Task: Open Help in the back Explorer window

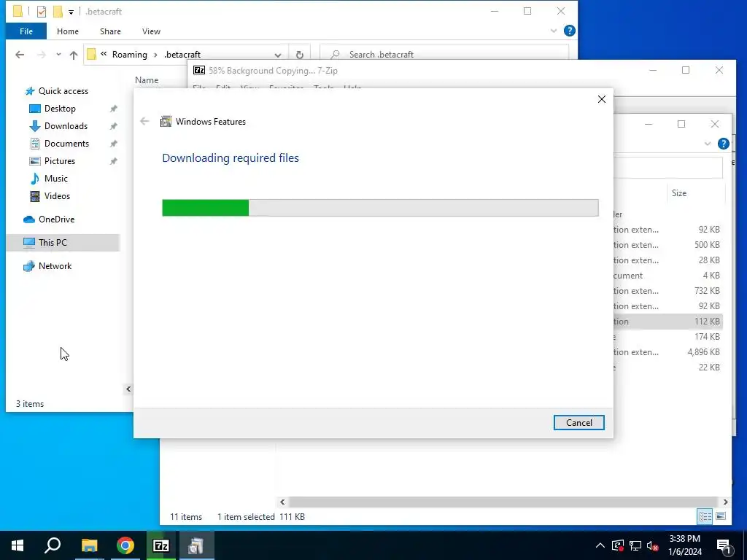Action: point(723,144)
